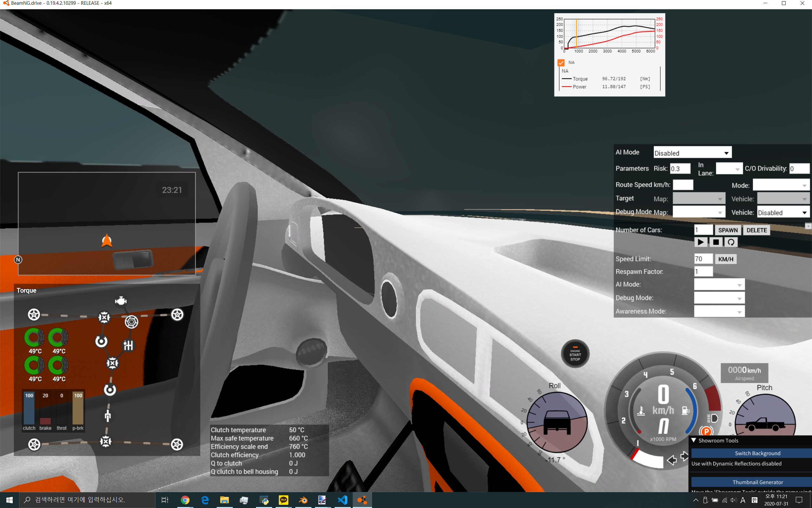812x508 pixels.
Task: Click the right turn signal arrow
Action: (x=684, y=456)
